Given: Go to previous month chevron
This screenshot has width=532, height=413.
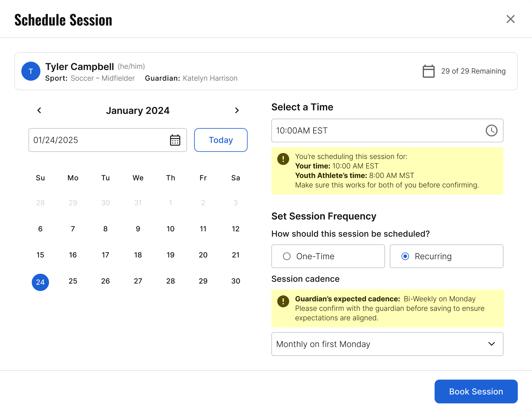Looking at the screenshot, I should (39, 110).
